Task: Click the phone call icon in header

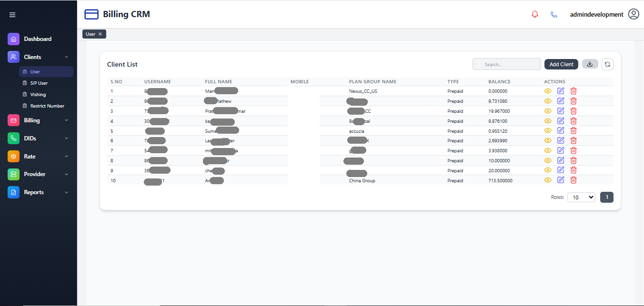Action: point(553,14)
